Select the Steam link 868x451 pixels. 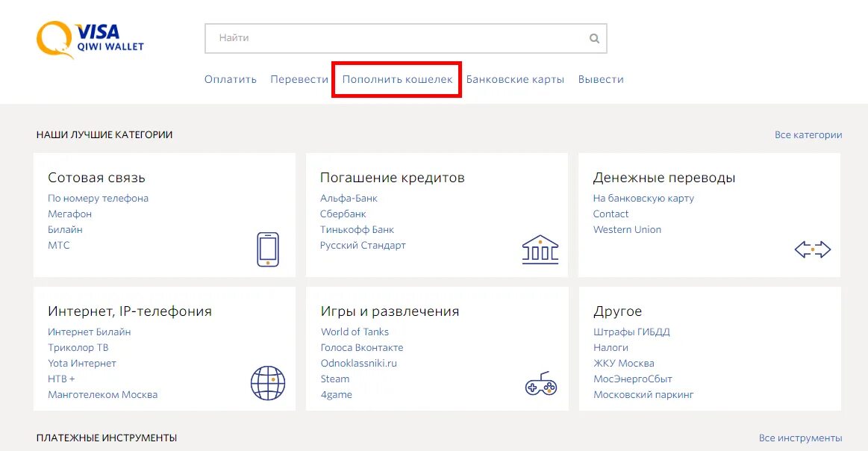[335, 379]
